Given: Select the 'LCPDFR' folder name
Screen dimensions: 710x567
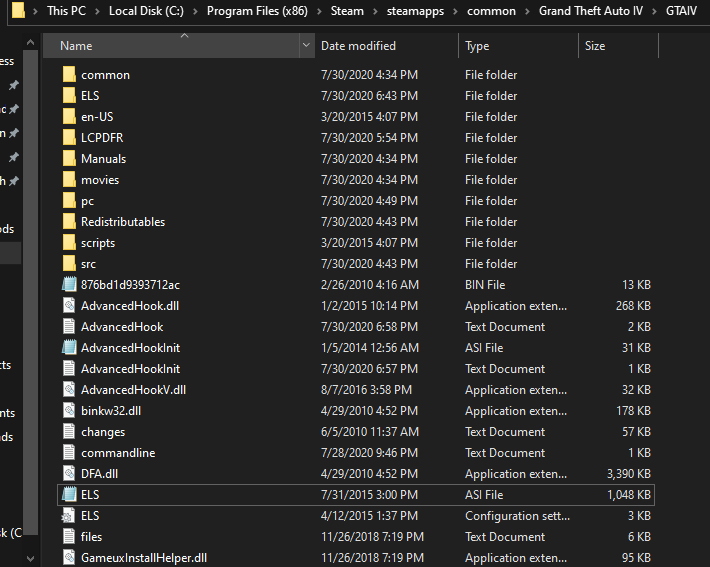Looking at the screenshot, I should [102, 137].
